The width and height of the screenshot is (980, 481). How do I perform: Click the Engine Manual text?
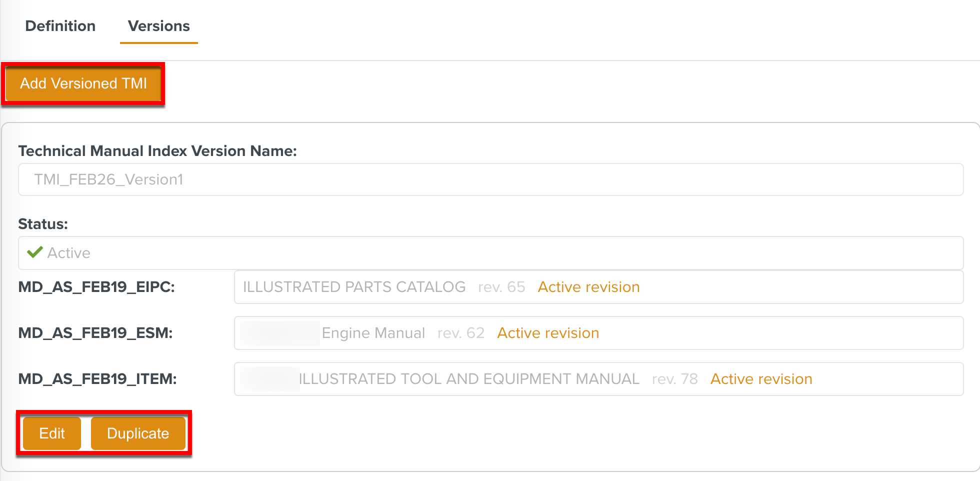tap(373, 333)
